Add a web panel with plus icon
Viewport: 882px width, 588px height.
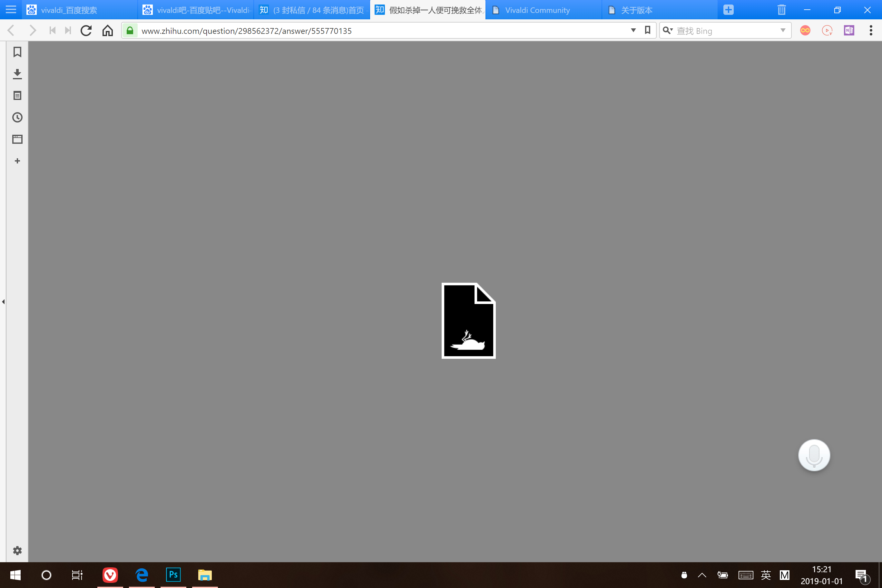click(17, 161)
